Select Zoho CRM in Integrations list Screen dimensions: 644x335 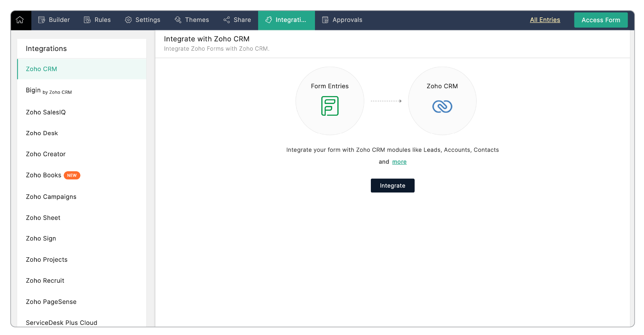pyautogui.click(x=82, y=69)
